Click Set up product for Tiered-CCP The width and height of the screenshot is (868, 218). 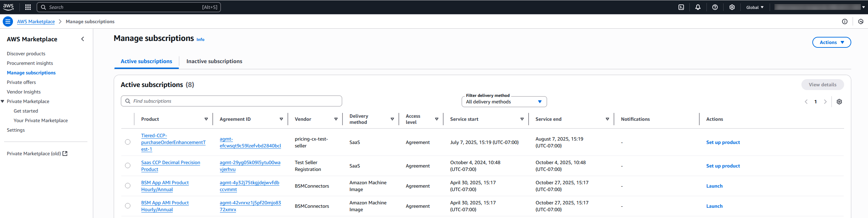click(723, 142)
